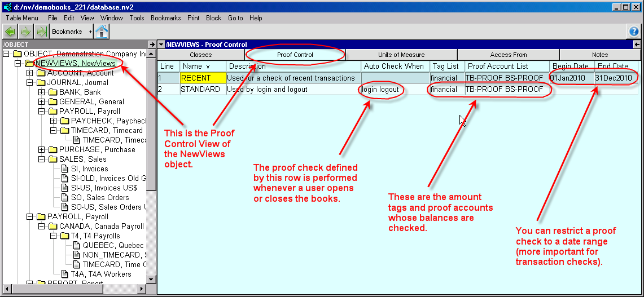
Task: Click the forward arrow with vertical bar
Action: pos(41,32)
